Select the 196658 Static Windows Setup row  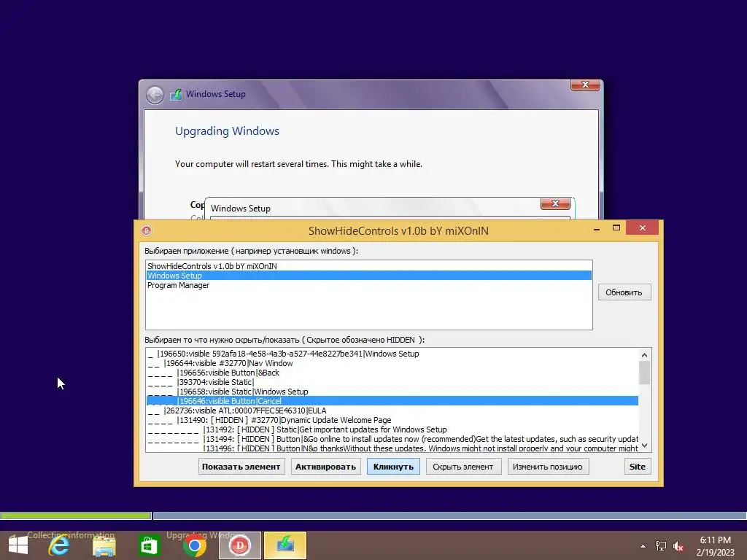point(392,392)
